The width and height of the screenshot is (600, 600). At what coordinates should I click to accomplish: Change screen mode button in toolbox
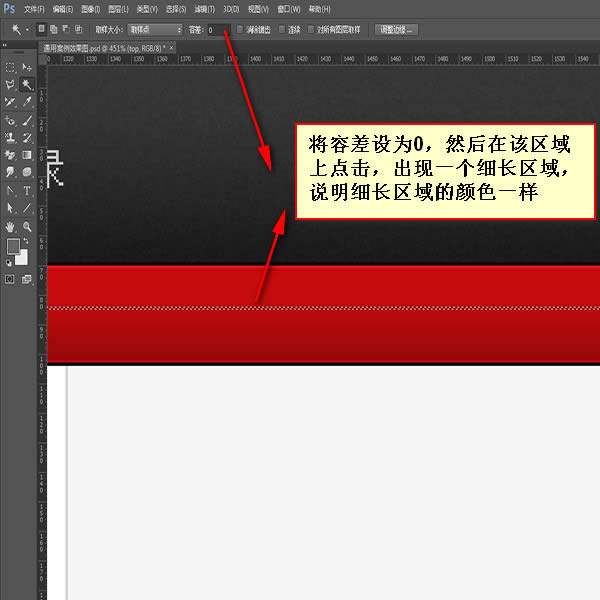pos(27,279)
